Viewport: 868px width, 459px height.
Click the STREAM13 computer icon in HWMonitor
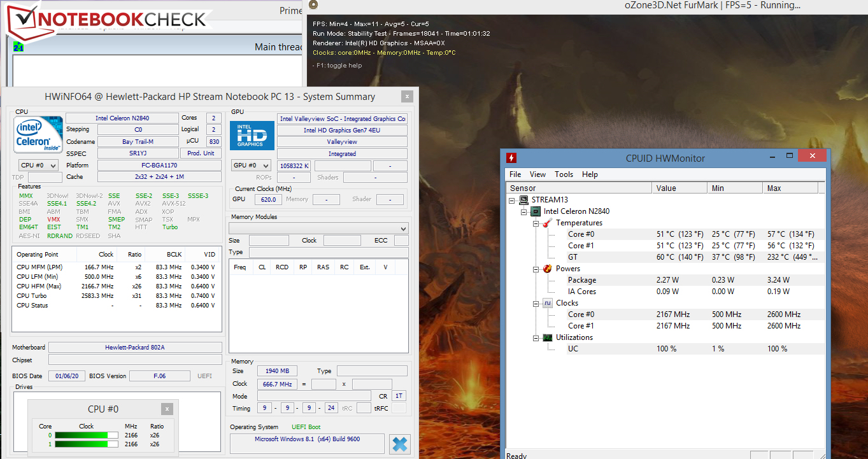(x=523, y=200)
